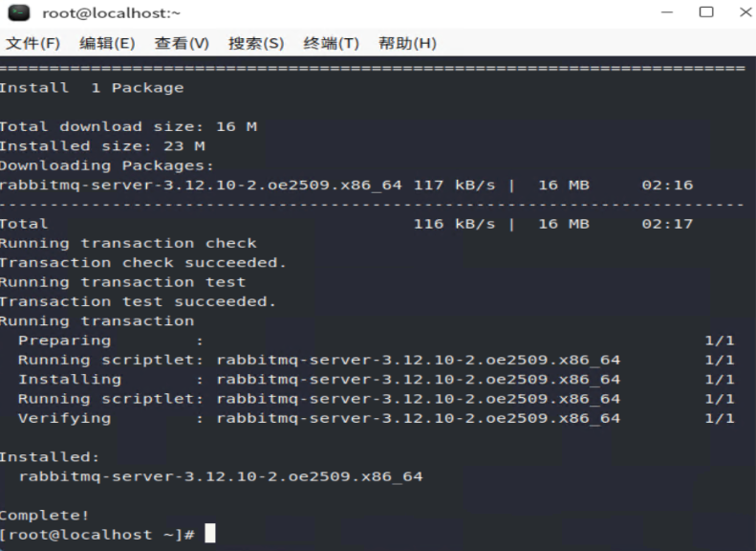Click the download time '02:16'
The width and height of the screenshot is (756, 551).
667,185
